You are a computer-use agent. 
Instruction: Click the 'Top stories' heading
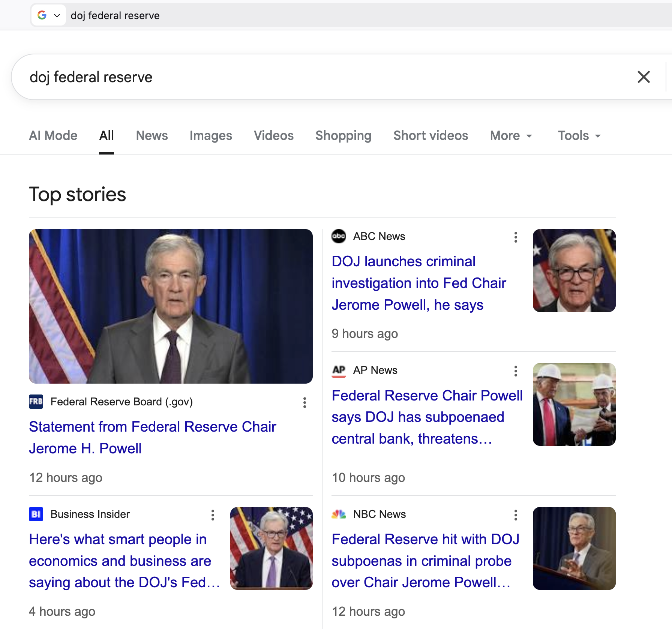[78, 194]
